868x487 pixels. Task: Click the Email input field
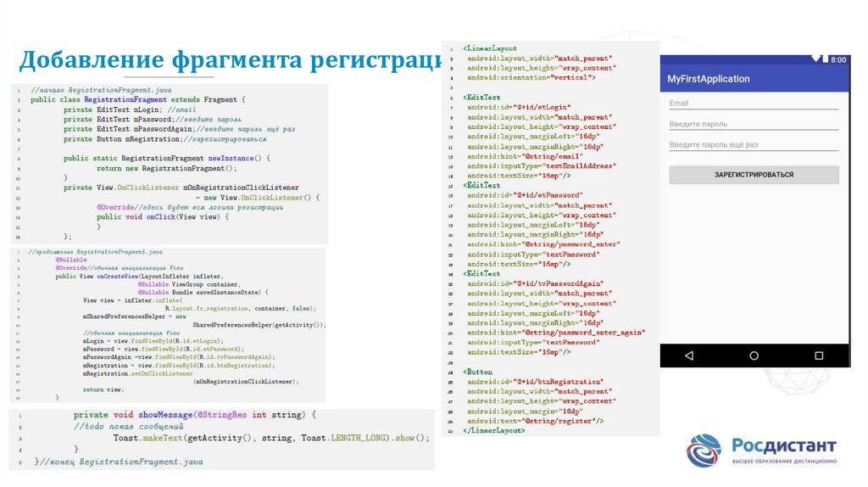click(754, 104)
